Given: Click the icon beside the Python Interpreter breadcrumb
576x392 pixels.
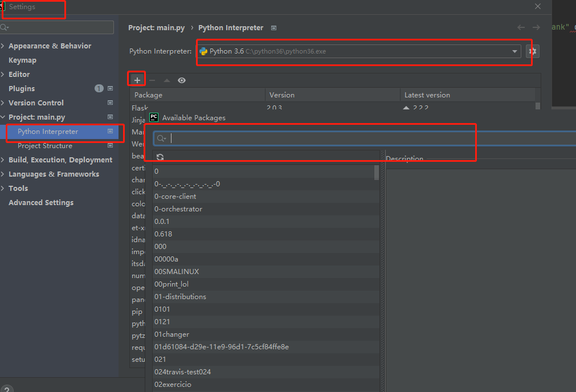Looking at the screenshot, I should coord(273,28).
